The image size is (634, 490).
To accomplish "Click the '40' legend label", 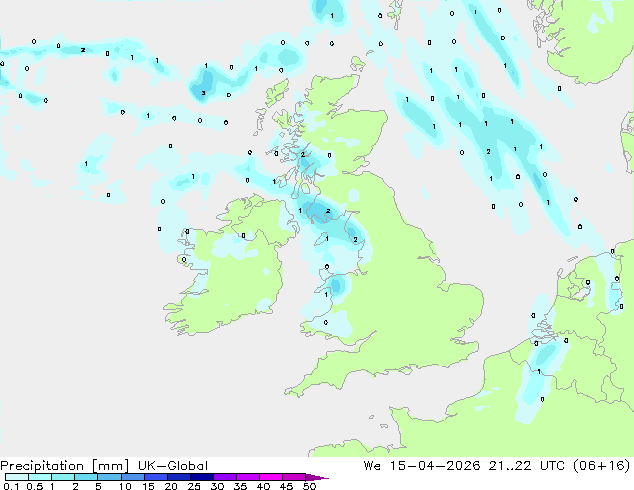I will [x=263, y=486].
